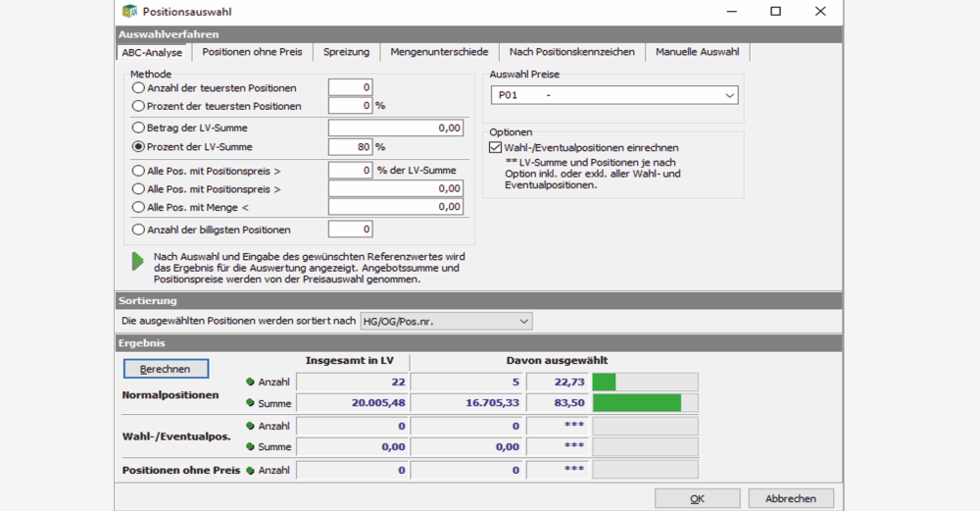
Task: Switch to the ABC-Analyse tab
Action: click(x=153, y=53)
